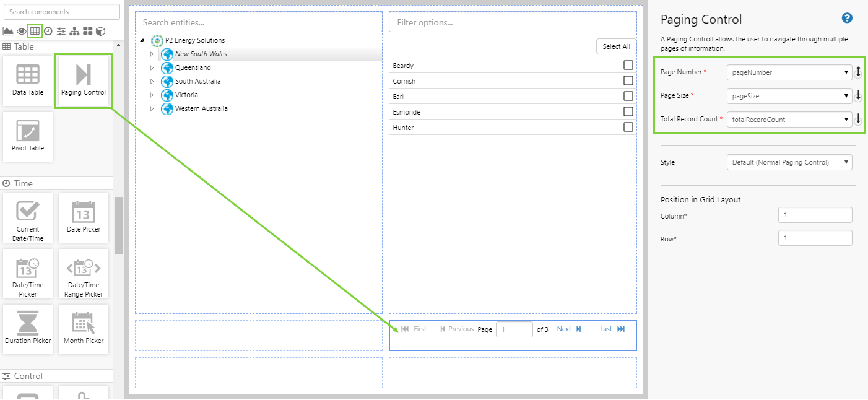This screenshot has height=400, width=868.
Task: Expand the Queensland node
Action: (x=152, y=68)
